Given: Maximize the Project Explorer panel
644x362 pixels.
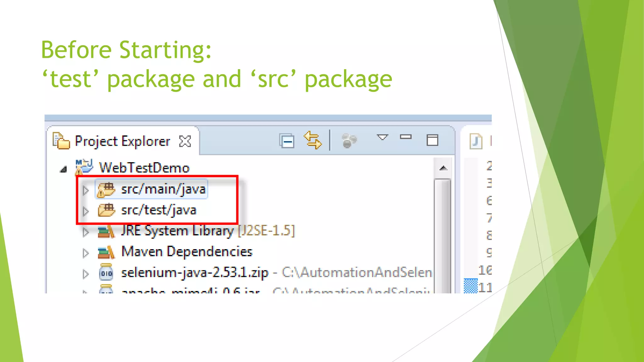Looking at the screenshot, I should pos(432,140).
